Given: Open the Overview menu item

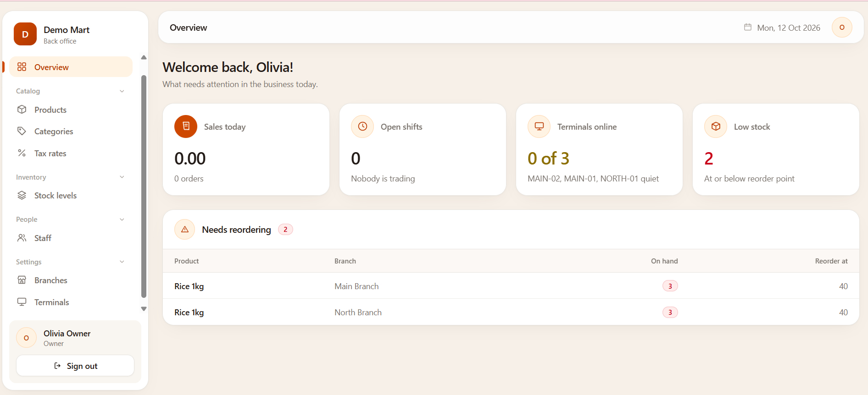Looking at the screenshot, I should pos(71,67).
